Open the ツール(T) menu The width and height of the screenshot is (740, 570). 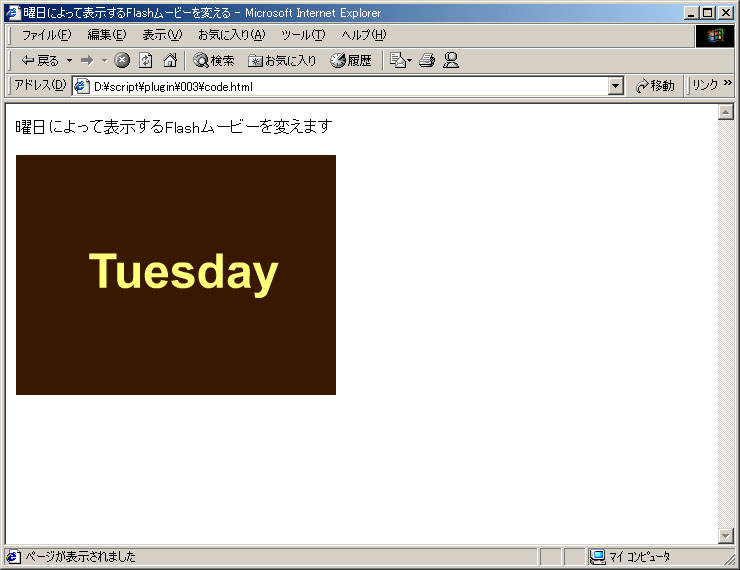(303, 35)
